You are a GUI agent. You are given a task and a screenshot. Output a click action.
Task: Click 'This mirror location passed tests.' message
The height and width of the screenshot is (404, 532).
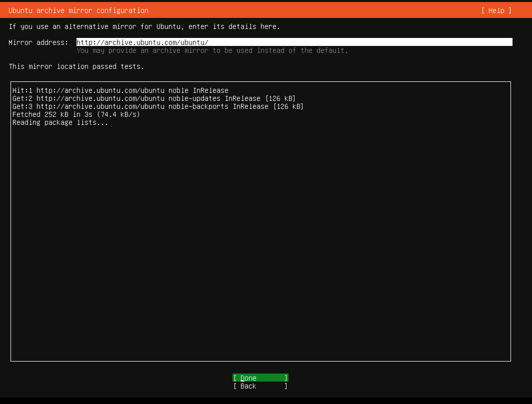pyautogui.click(x=76, y=66)
